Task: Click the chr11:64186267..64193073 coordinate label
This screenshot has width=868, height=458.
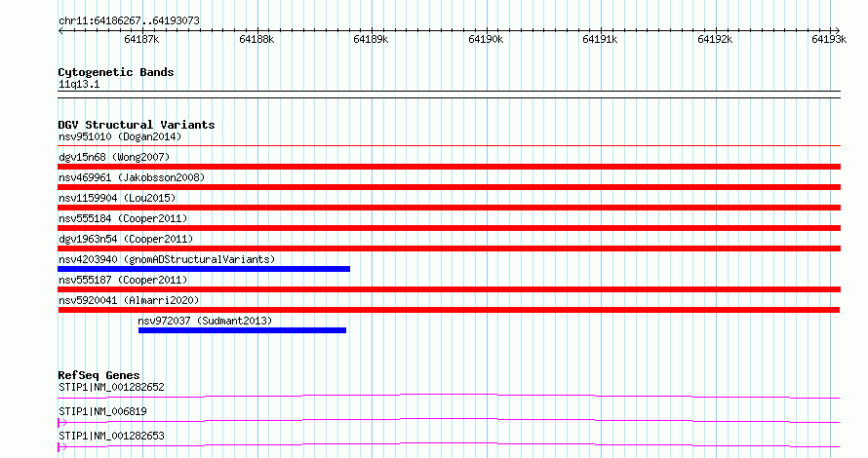Action: click(129, 21)
